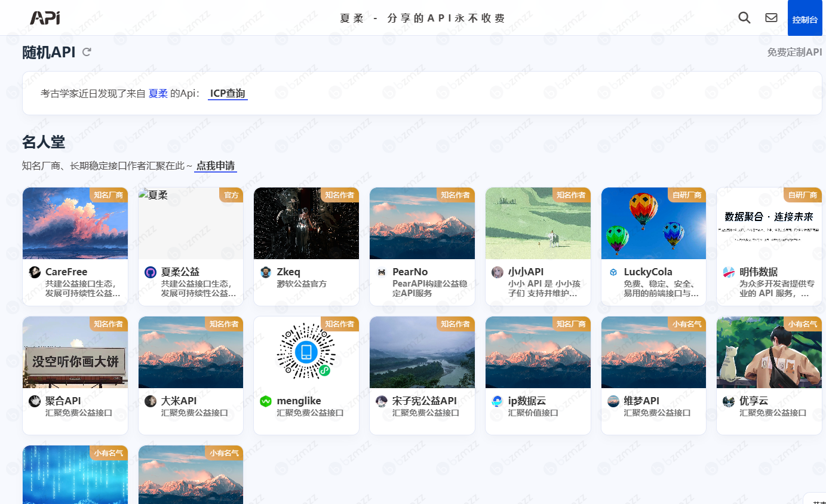Image resolution: width=826 pixels, height=504 pixels.
Task: Open the 宋子宪公益API river valley thumbnail
Action: tap(422, 352)
